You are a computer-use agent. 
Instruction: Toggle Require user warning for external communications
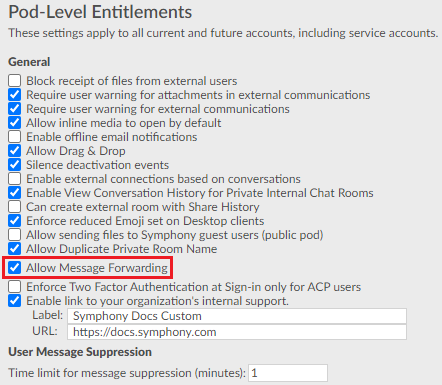tap(15, 109)
